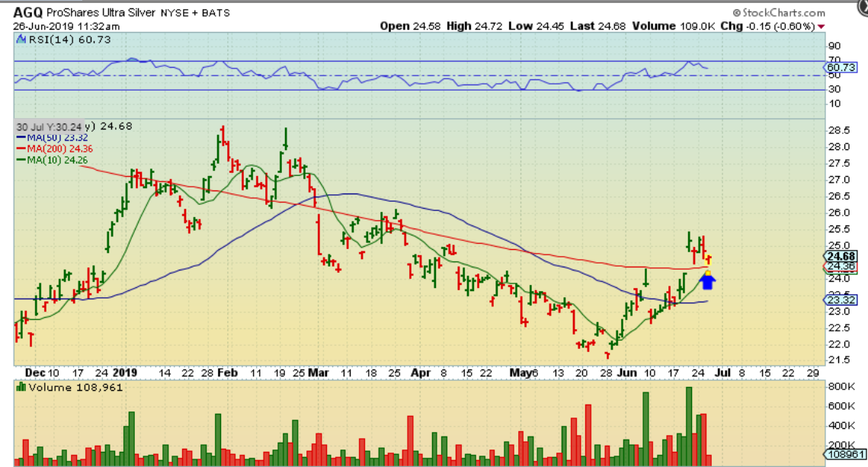
Task: Click the NYSE + BATS exchange label
Action: pyautogui.click(x=195, y=13)
